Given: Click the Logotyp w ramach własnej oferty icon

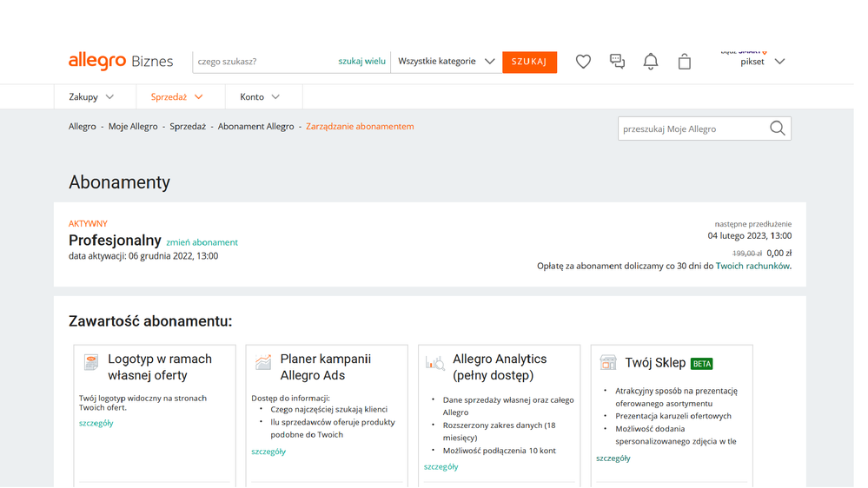Looking at the screenshot, I should tap(91, 362).
